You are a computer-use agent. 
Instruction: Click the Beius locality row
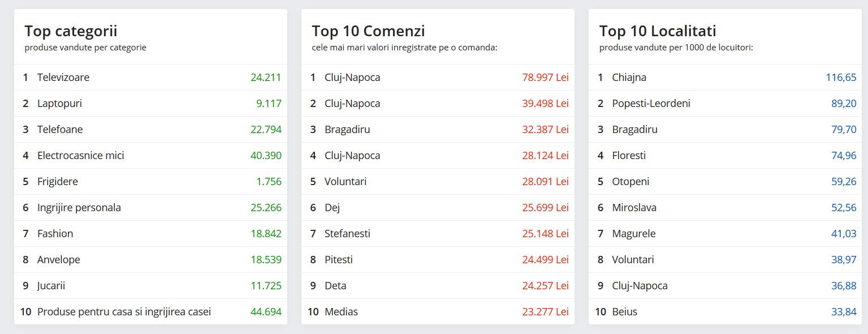[x=624, y=312]
